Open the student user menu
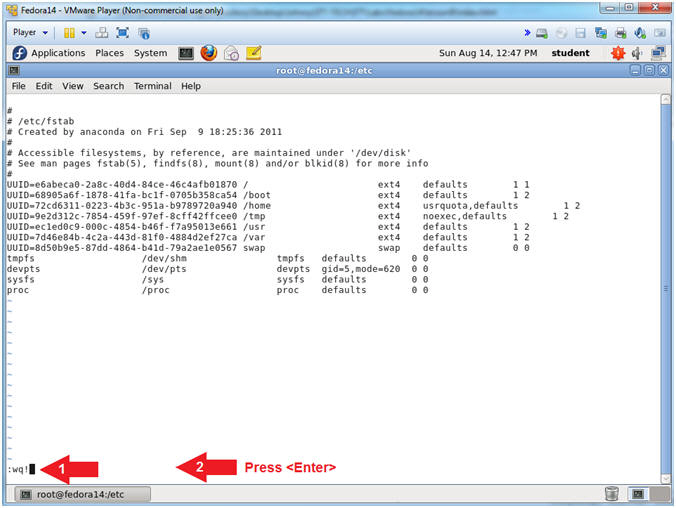Image resolution: width=676 pixels, height=508 pixels. click(570, 53)
